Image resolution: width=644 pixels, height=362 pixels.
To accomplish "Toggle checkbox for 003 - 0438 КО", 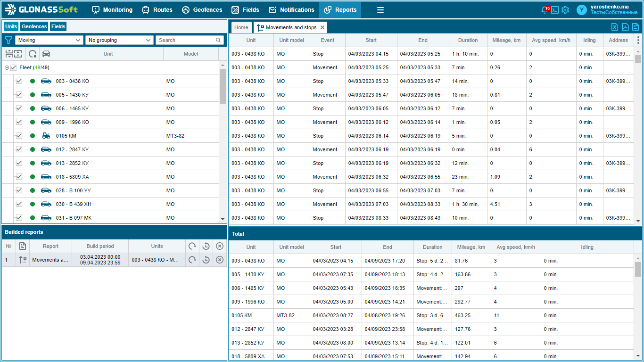I will coord(19,81).
